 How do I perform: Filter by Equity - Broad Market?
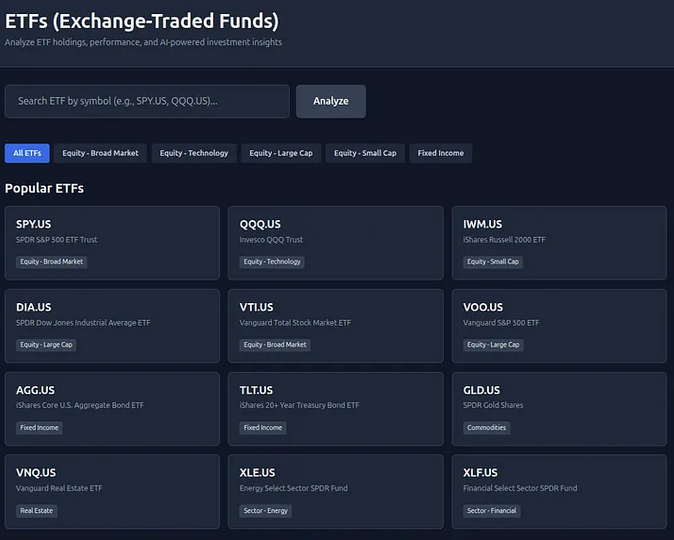(100, 153)
